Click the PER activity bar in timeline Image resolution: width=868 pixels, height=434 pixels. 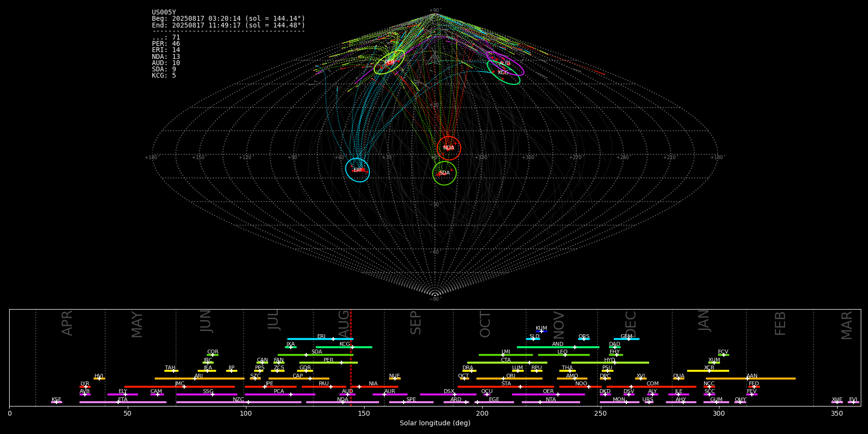point(328,363)
